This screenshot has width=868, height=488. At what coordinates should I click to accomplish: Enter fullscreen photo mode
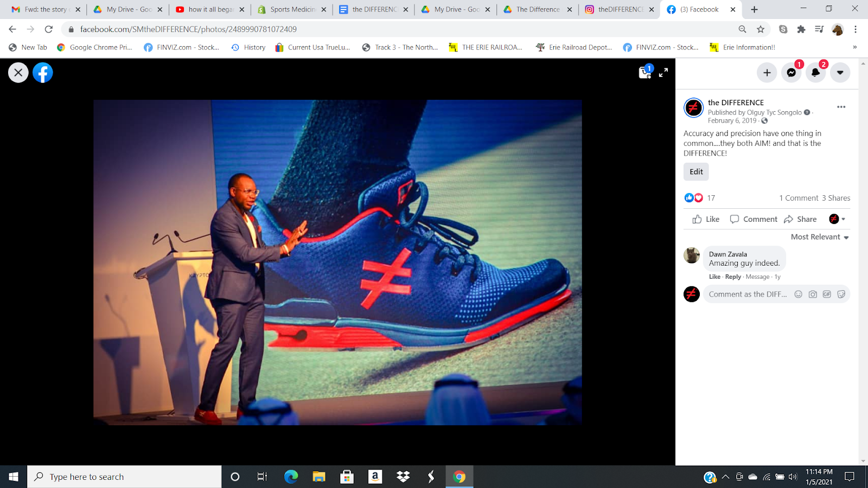663,73
